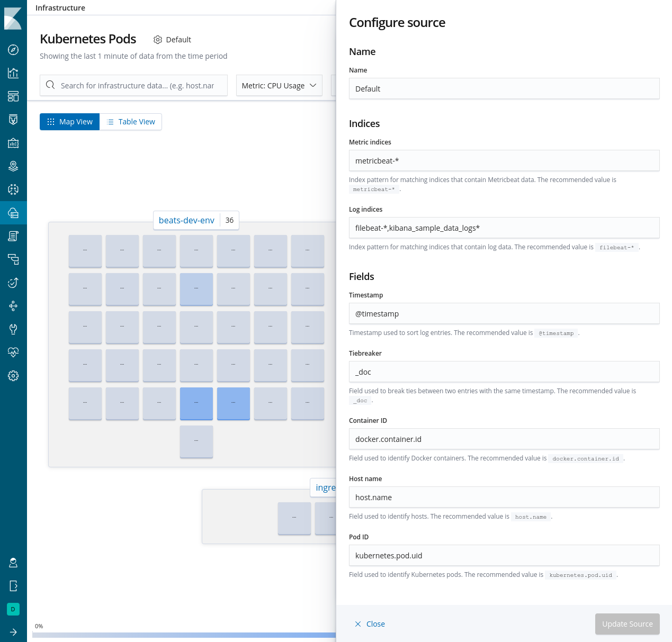Switch to the D space avatar

[x=13, y=609]
